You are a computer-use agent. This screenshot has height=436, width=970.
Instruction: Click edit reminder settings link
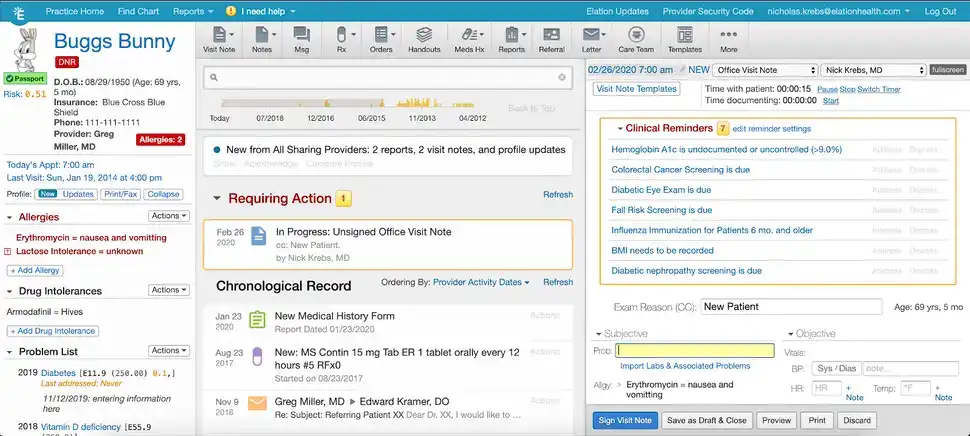(x=771, y=129)
